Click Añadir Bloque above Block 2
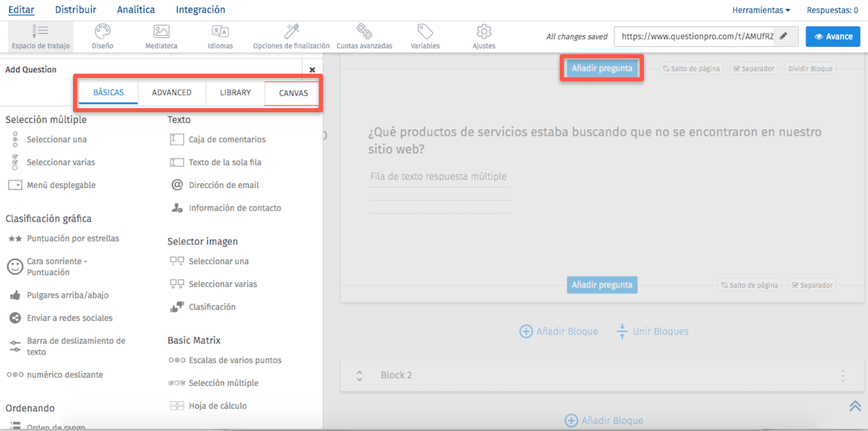This screenshot has height=431, width=868. click(x=559, y=331)
